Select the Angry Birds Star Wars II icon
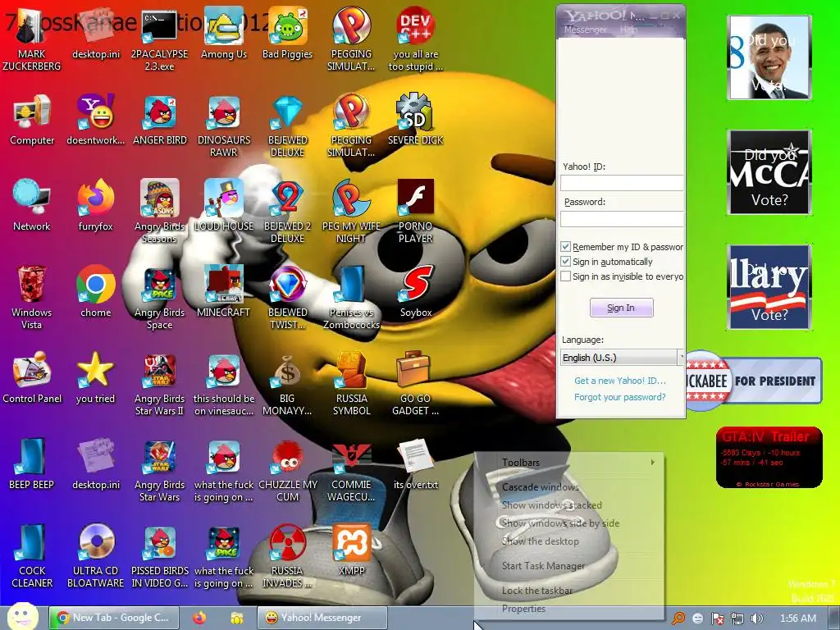The width and height of the screenshot is (840, 630). coord(160,384)
